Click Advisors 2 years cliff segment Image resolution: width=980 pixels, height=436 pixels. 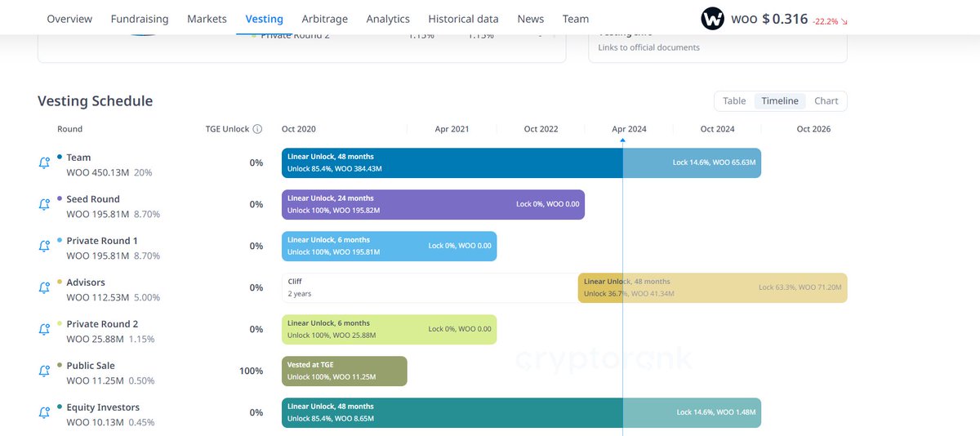(x=430, y=287)
